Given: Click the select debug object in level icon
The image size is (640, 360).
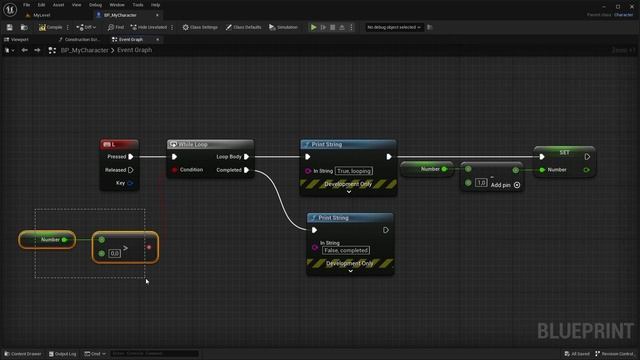Looking at the screenshot, I should (429, 27).
